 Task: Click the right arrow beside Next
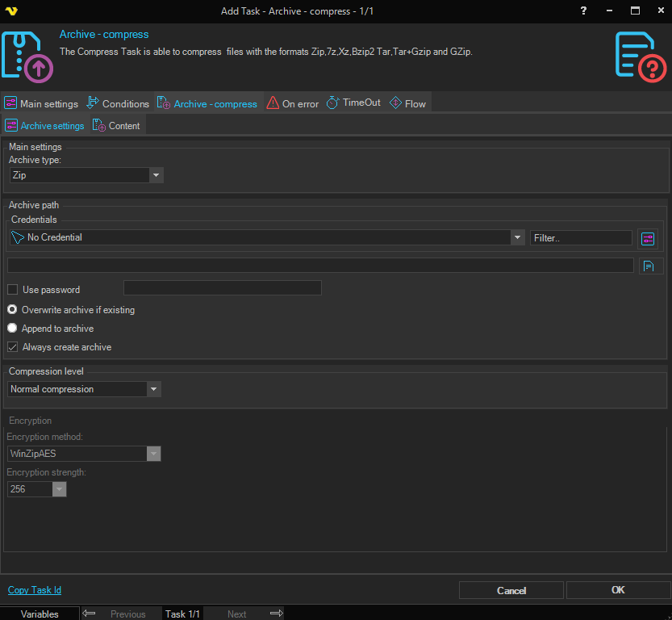[276, 614]
